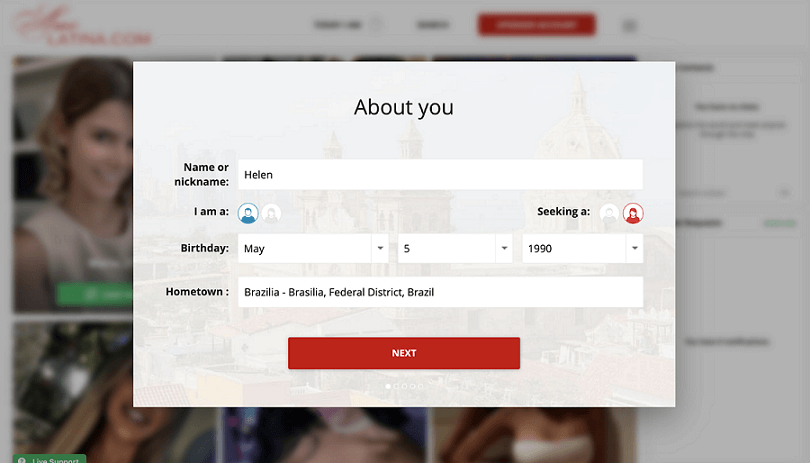Select the female 'I am a' icon

(271, 213)
